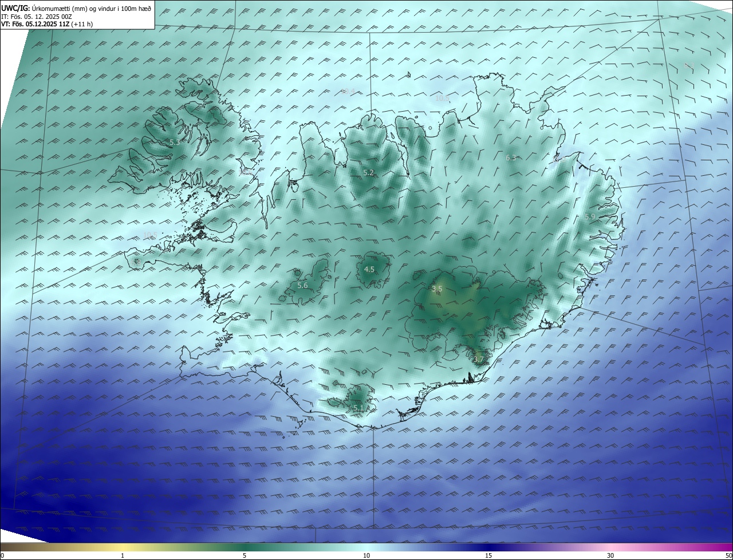
Task: Click the 'UWC/IG:' title text
Action: pos(15,9)
